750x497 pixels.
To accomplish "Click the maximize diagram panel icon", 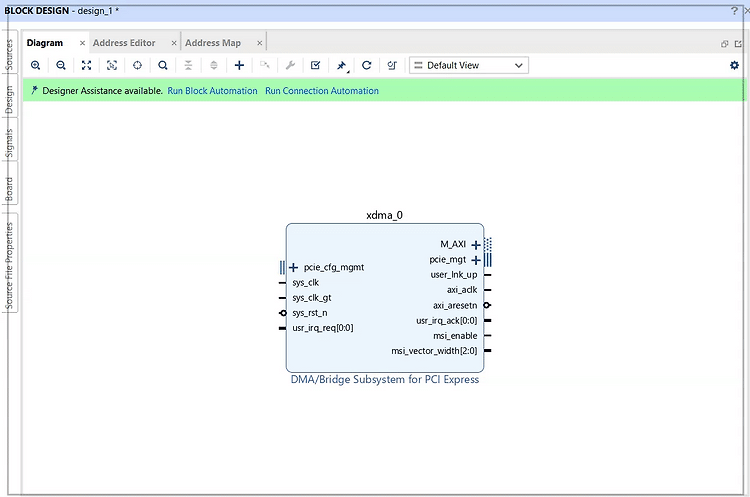I will coord(739,44).
